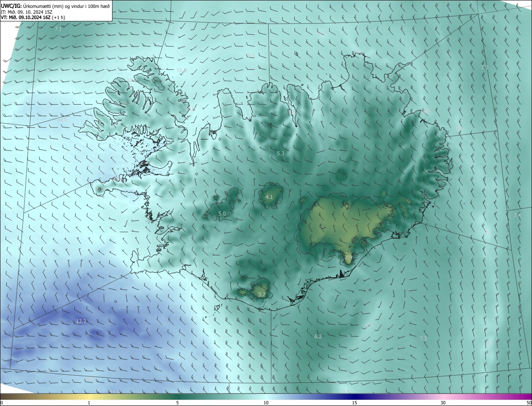
Task: Click the 7.4 value label on the map
Action: coord(517,215)
